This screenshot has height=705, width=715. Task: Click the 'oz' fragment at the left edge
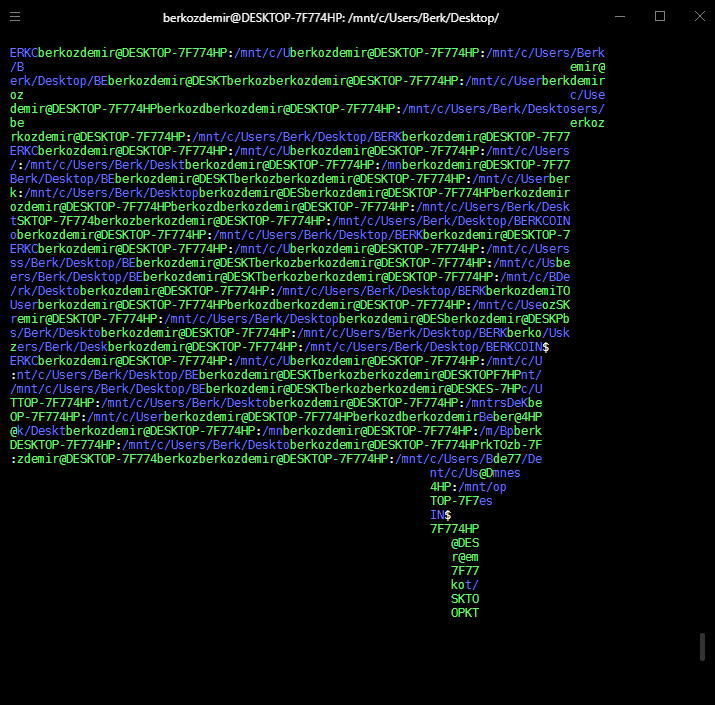[17, 95]
